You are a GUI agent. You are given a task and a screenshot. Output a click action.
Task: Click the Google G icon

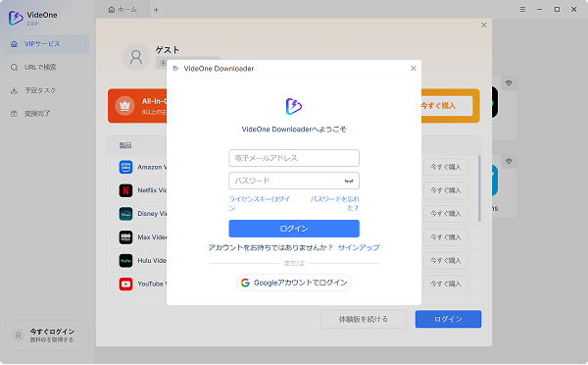tap(245, 283)
